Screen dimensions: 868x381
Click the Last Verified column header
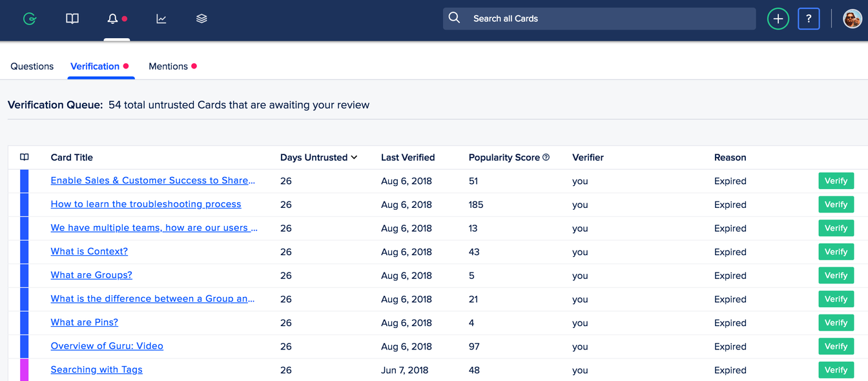(408, 158)
